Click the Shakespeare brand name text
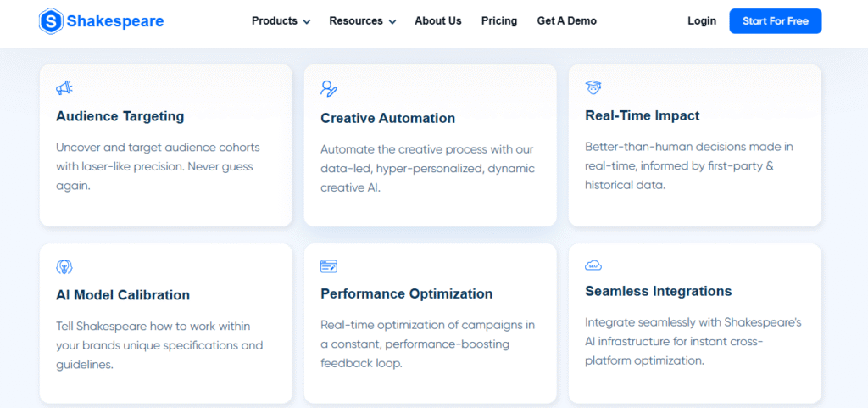The image size is (868, 408). coord(117,21)
